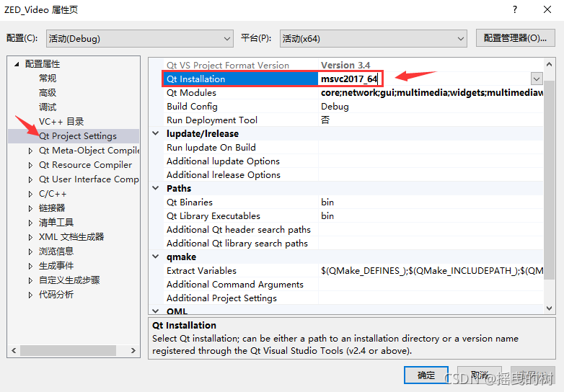Select Qt Project Settings tree item
This screenshot has height=392, width=564.
coord(78,136)
